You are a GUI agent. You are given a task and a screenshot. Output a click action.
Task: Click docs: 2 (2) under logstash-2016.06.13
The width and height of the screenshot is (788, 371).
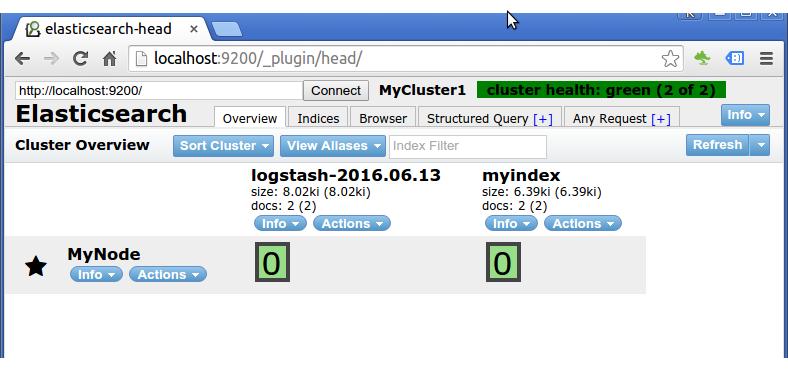point(283,206)
